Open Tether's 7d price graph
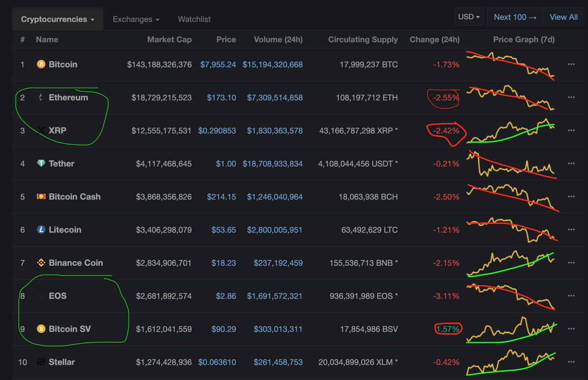Viewport: 588px width, 380px height. pos(511,164)
